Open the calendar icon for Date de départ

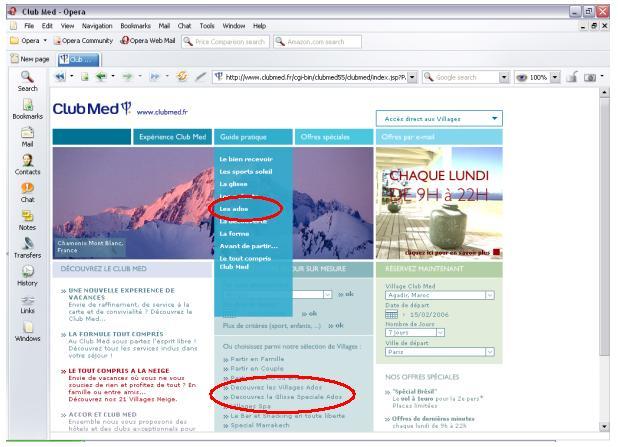[391, 315]
